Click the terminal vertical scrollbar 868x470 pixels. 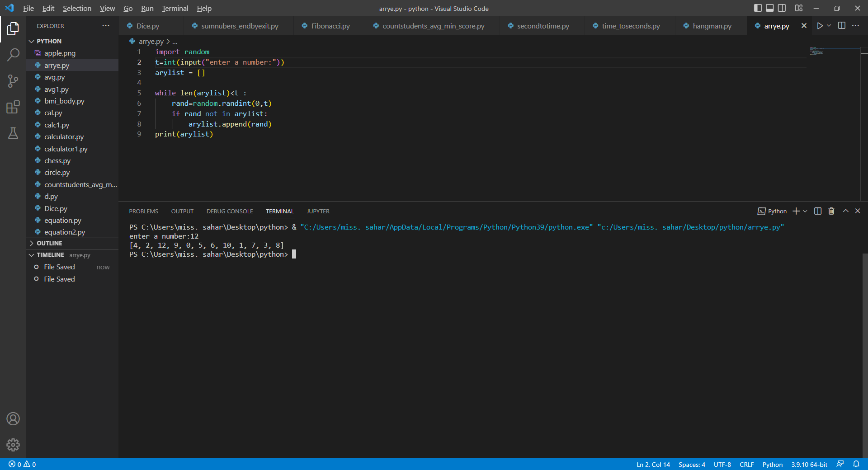865,355
